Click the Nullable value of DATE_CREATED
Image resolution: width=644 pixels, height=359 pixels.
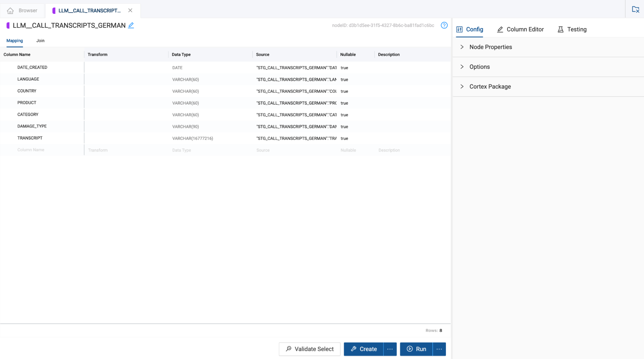344,68
